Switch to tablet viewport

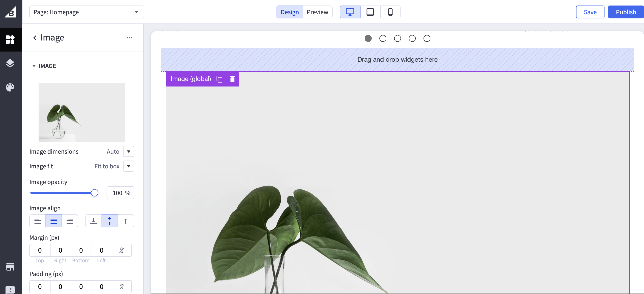pyautogui.click(x=370, y=12)
